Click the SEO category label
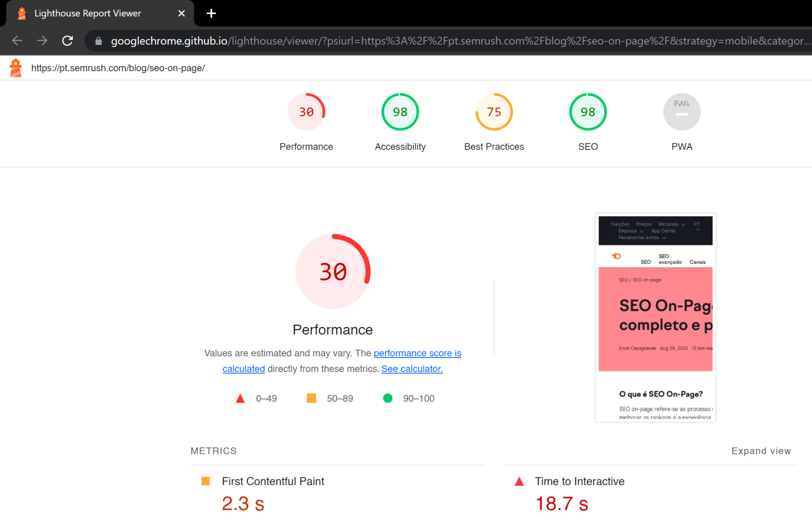 click(x=588, y=147)
